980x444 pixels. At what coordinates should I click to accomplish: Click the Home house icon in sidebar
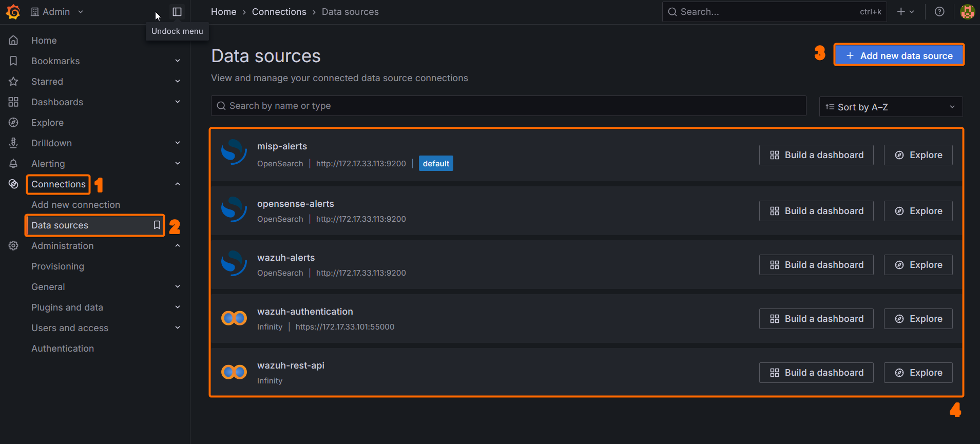point(13,40)
